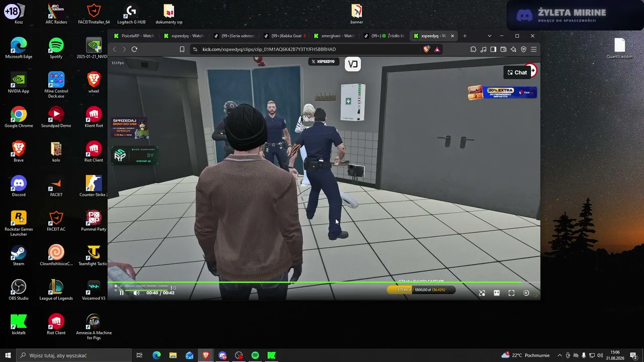
Task: Open the Brave VPN shield icon
Action: [x=523, y=49]
